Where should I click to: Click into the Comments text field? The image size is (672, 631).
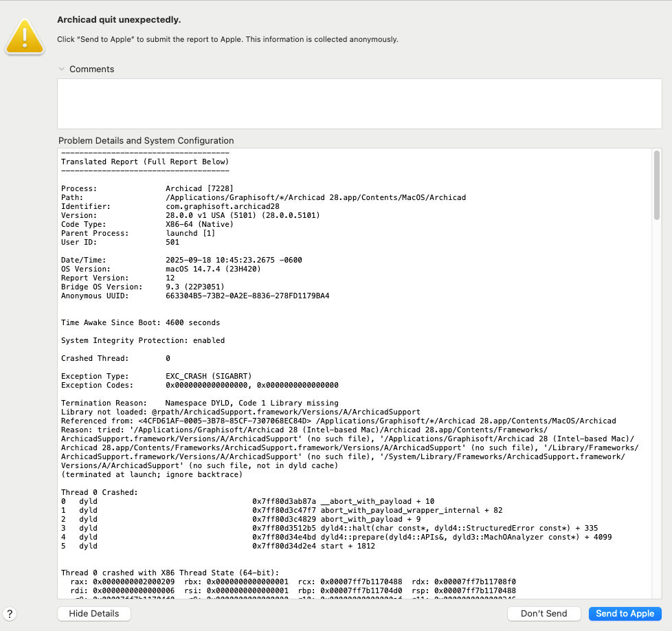tap(359, 104)
